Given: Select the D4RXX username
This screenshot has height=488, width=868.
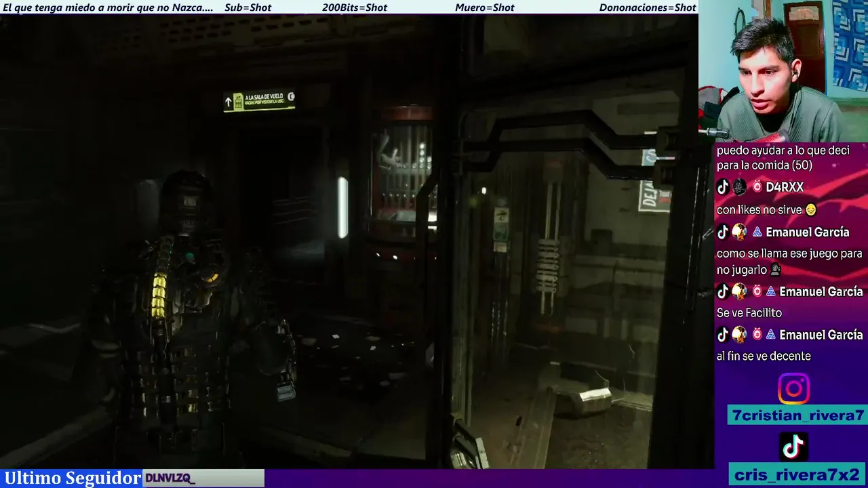Looking at the screenshot, I should coord(785,187).
